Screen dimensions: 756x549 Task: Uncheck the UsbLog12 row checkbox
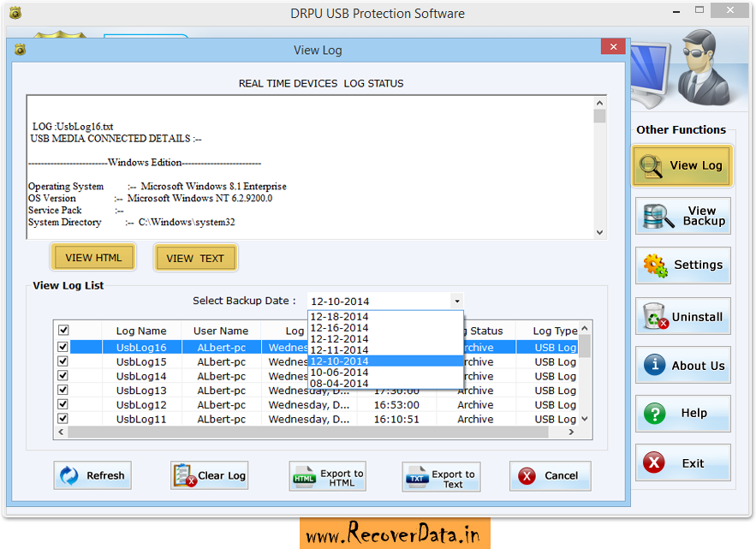pyautogui.click(x=63, y=404)
